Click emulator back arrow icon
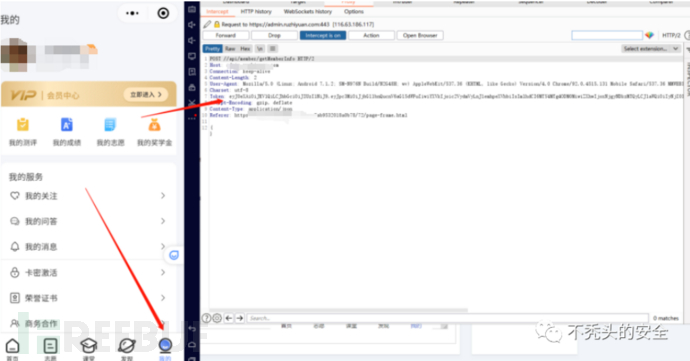 click(x=192, y=328)
